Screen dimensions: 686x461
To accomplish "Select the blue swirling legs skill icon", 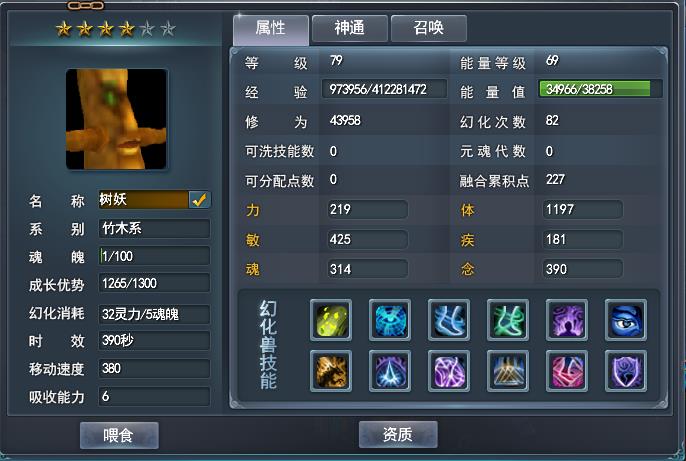I will [449, 320].
